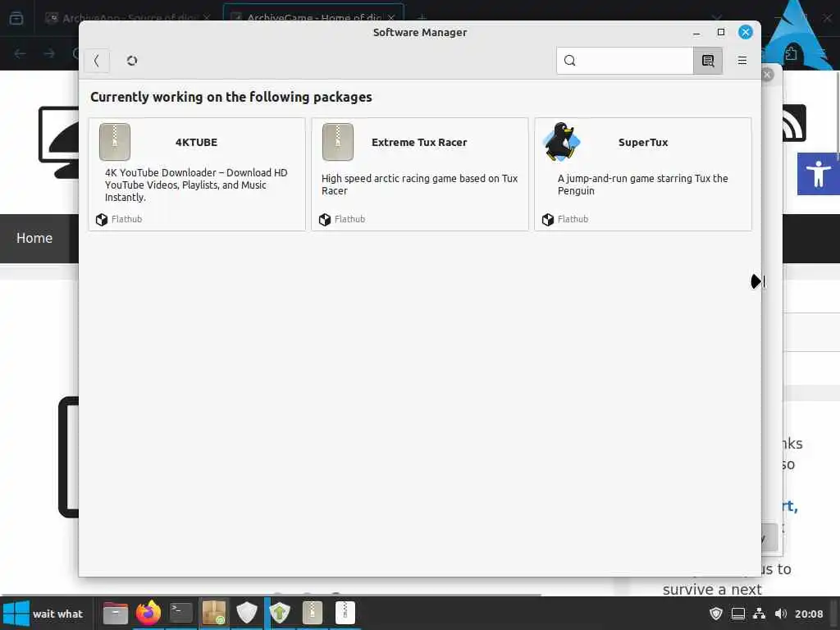This screenshot has width=840, height=630.
Task: Click the security shield tray icon
Action: 715,614
